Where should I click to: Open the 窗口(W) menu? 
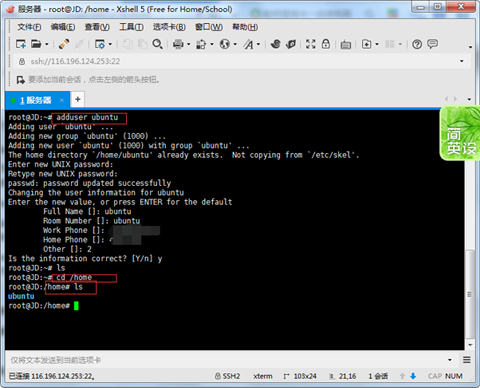click(x=209, y=27)
